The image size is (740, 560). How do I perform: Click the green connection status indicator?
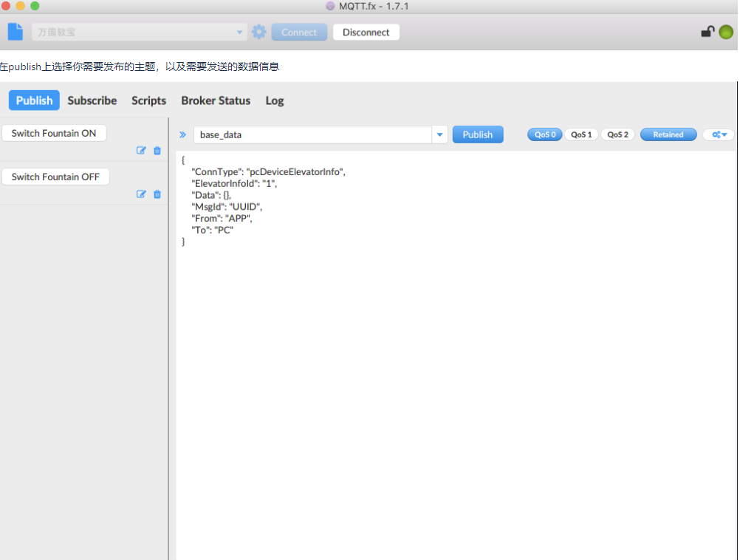[726, 32]
